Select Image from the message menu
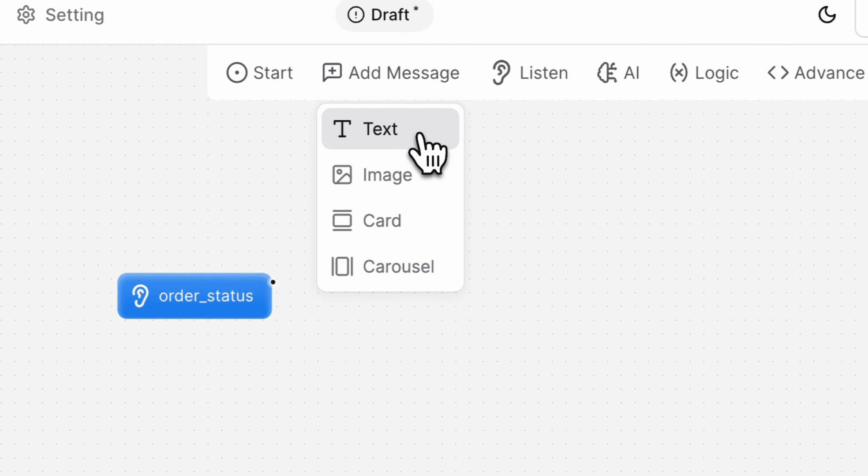 387,175
